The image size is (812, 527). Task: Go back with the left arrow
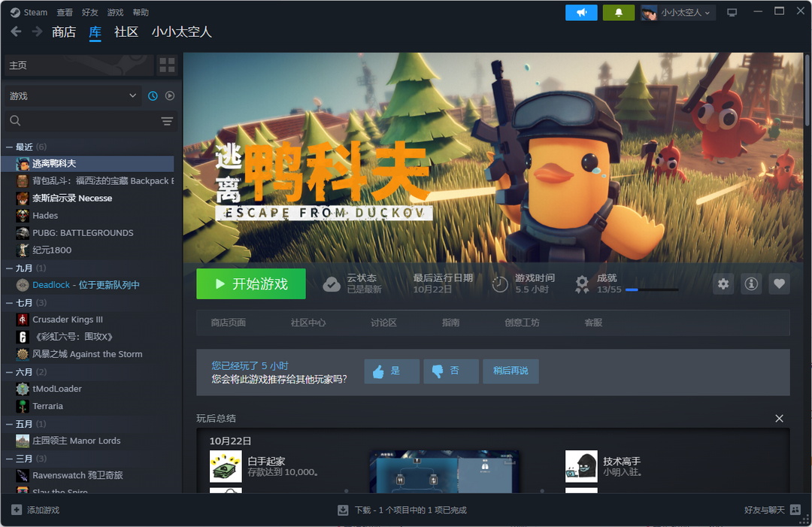point(16,32)
